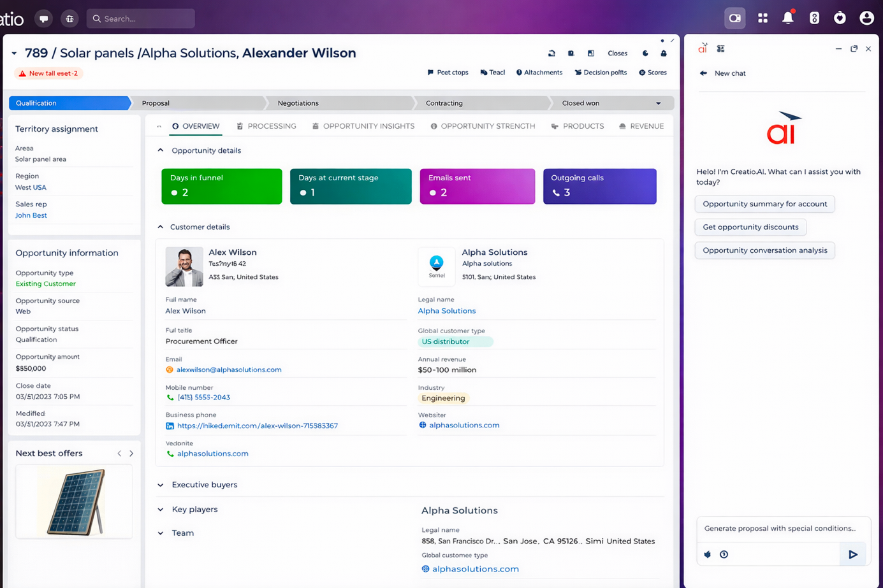Click Opportunity summary for account suggestion
Viewport: 883px width, 588px height.
pos(764,204)
